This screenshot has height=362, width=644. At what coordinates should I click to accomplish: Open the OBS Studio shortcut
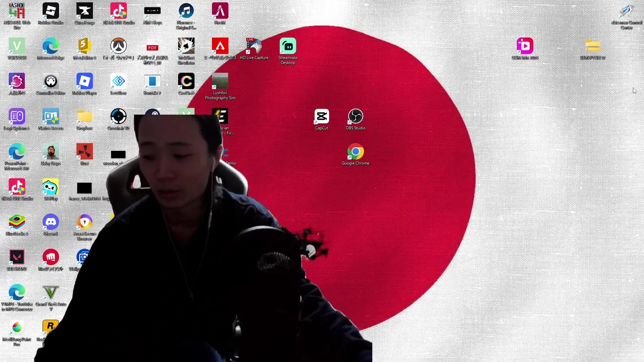pyautogui.click(x=355, y=117)
